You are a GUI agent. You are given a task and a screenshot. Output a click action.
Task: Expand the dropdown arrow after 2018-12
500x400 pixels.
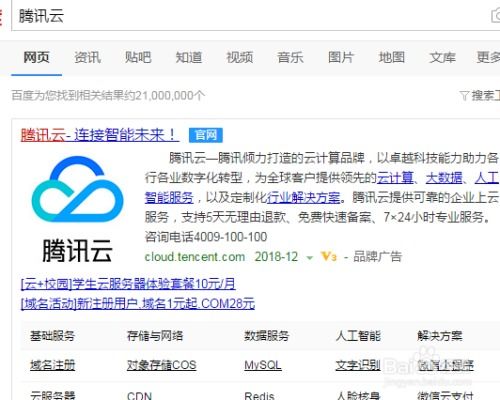tap(310, 258)
